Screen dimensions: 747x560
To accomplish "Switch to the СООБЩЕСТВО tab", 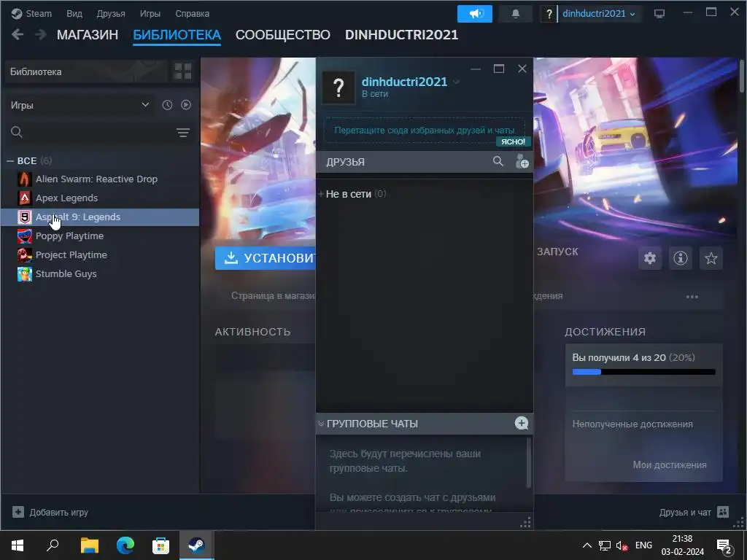I will 282,35.
